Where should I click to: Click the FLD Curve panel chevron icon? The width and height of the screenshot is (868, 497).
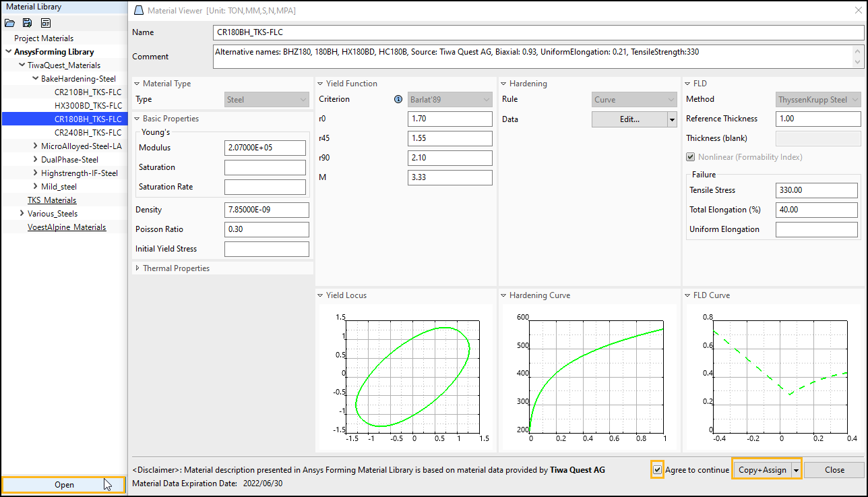click(686, 295)
